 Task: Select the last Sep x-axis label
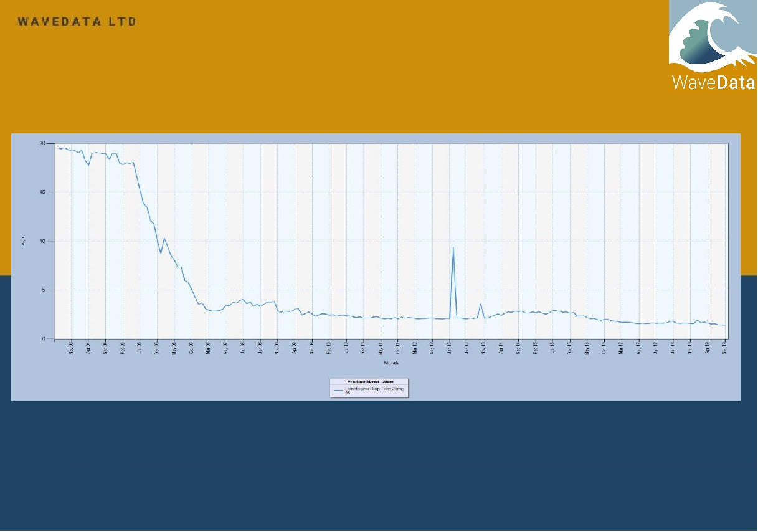click(x=724, y=347)
